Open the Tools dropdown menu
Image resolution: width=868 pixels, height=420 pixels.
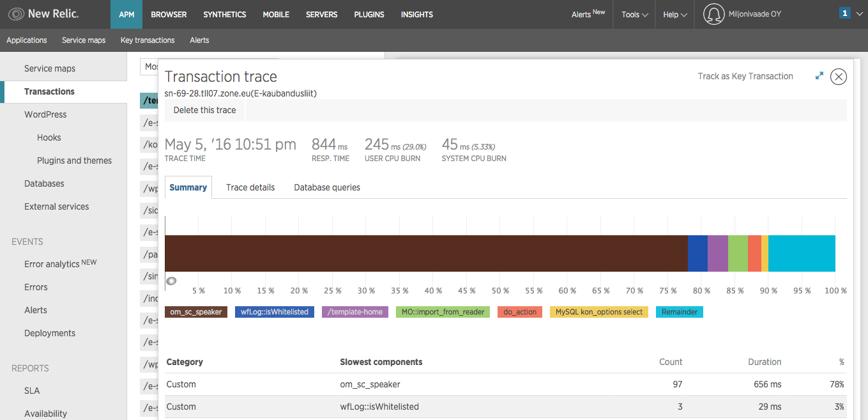[635, 14]
